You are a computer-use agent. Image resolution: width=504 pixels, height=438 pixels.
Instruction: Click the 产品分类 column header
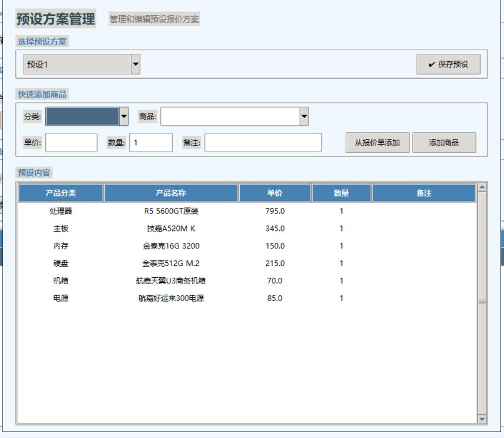(59, 193)
